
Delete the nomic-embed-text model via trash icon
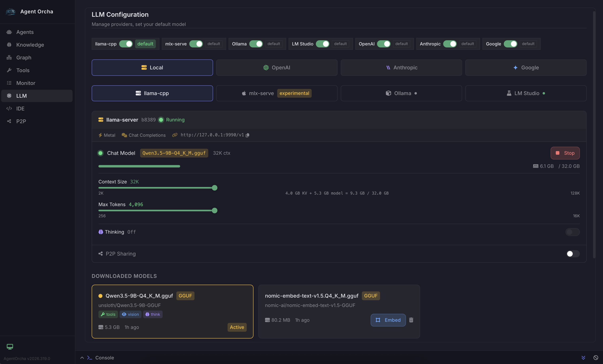point(411,320)
